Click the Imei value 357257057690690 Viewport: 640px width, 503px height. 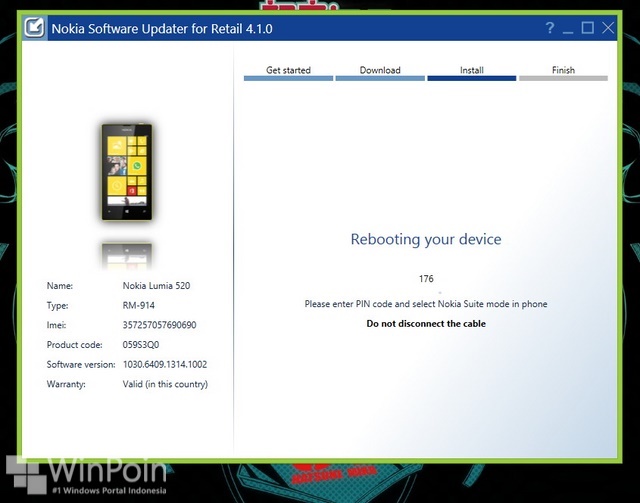coord(159,325)
